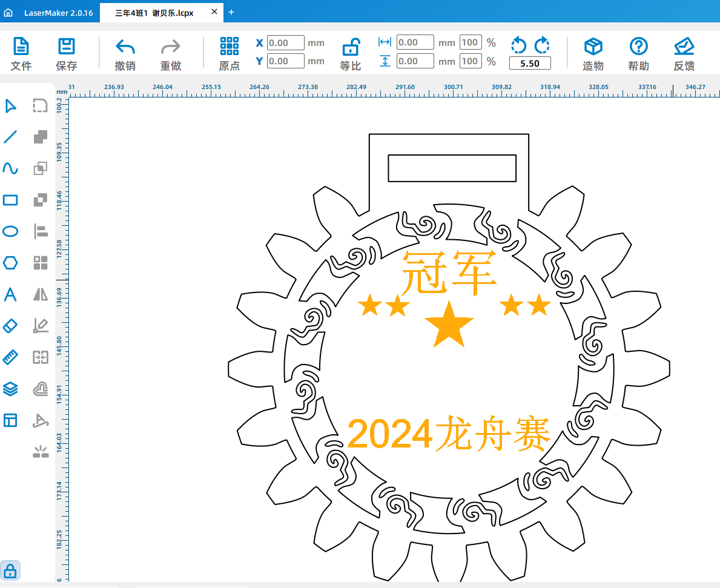Click the mirror flip icon
Screen dimensions: 720x588
tap(40, 295)
